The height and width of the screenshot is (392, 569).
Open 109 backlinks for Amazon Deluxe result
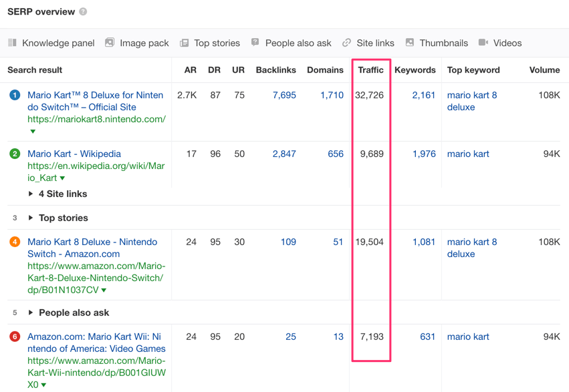click(288, 242)
